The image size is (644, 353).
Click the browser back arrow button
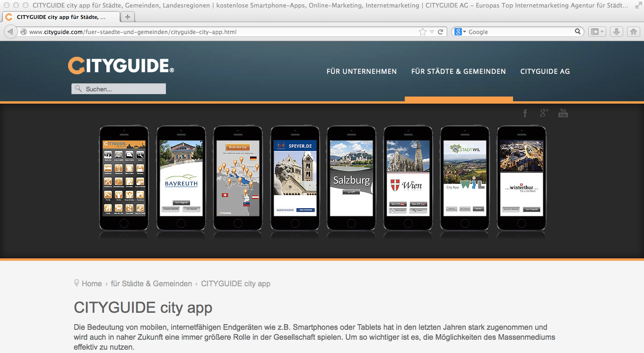tap(10, 32)
